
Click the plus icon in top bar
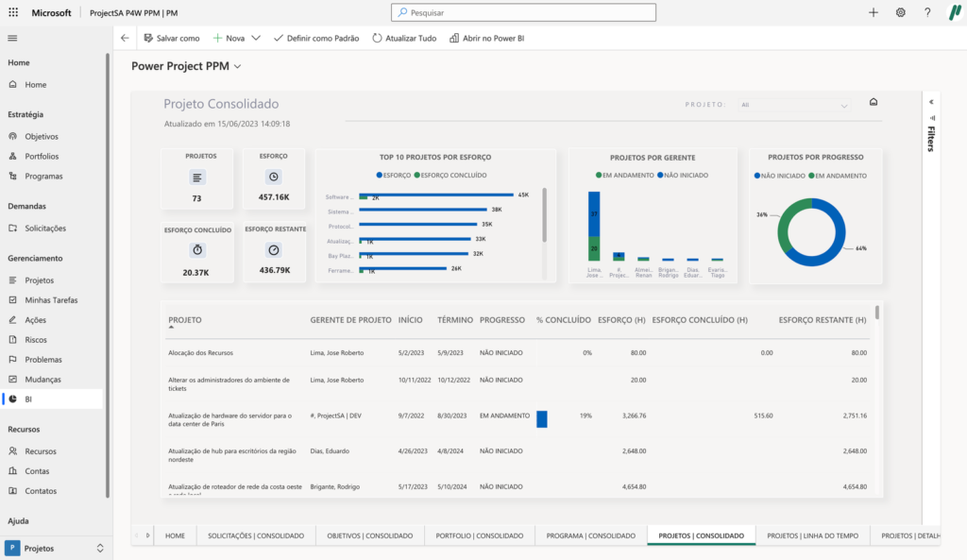874,13
